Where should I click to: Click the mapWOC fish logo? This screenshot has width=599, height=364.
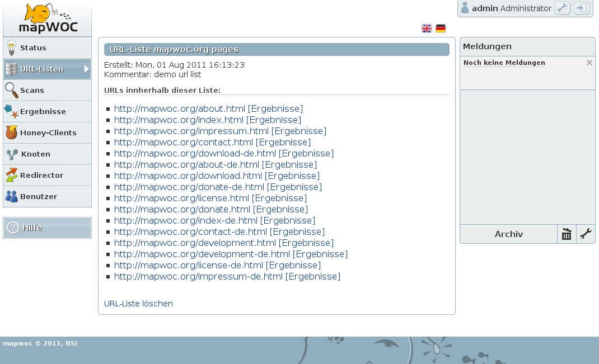(48, 18)
